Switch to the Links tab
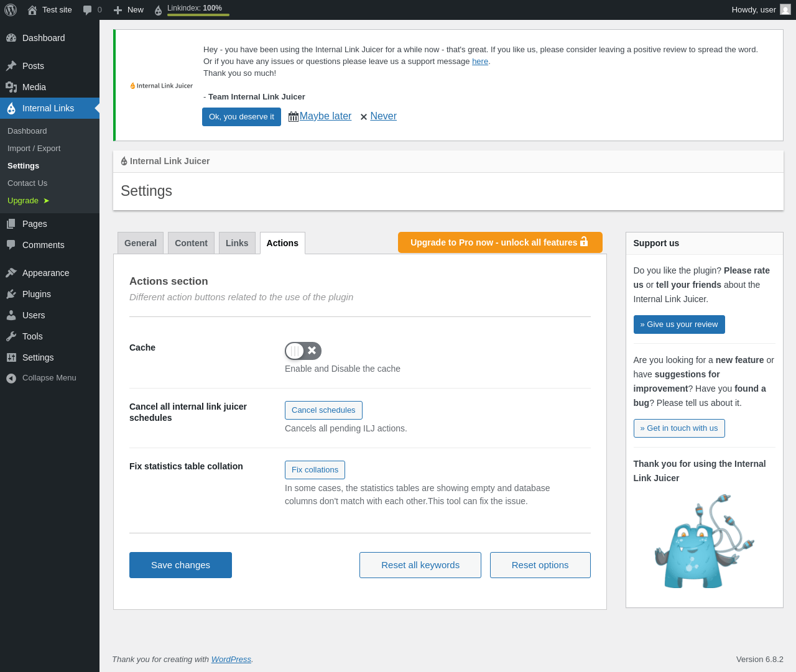The image size is (796, 672). click(237, 243)
